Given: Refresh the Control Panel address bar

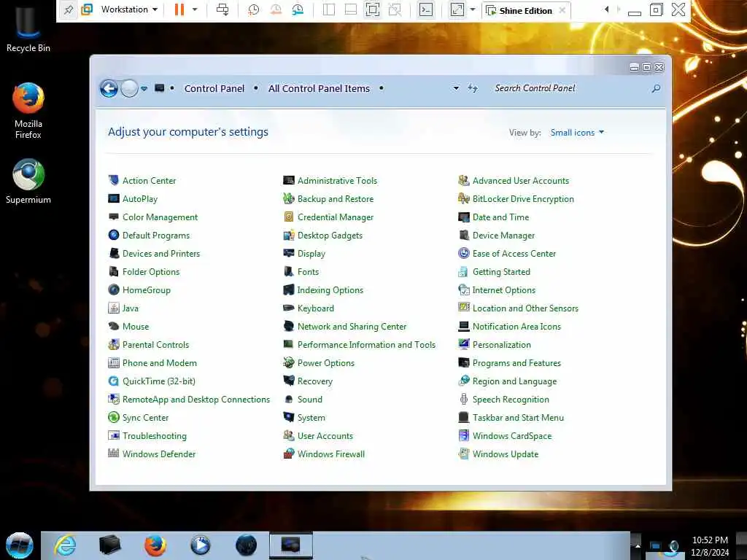Looking at the screenshot, I should click(473, 88).
